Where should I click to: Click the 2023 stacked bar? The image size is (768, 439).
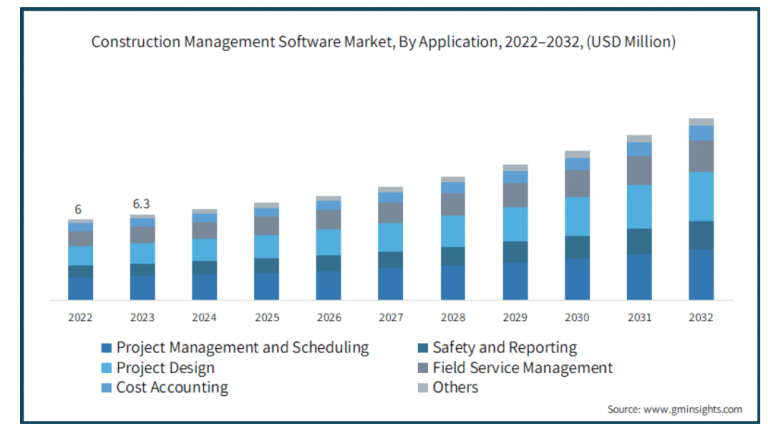click(x=143, y=257)
